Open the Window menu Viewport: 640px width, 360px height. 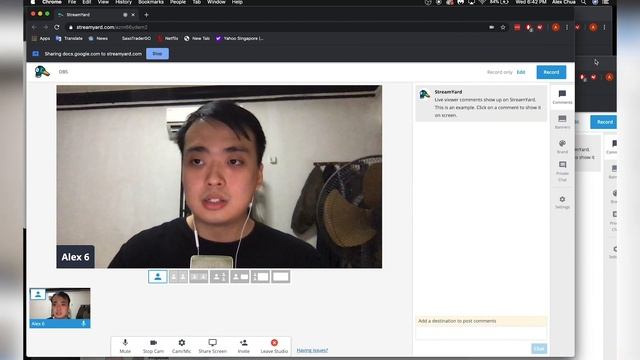pyautogui.click(x=216, y=2)
